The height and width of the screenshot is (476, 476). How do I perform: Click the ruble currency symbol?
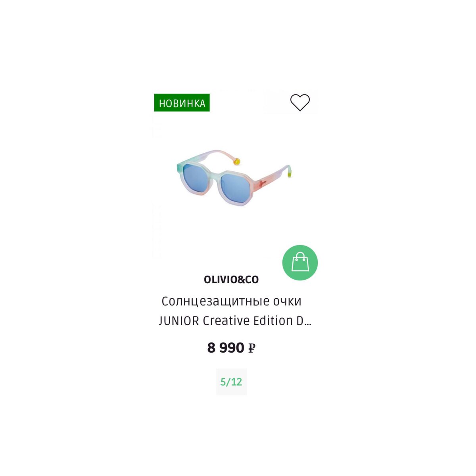click(x=251, y=349)
